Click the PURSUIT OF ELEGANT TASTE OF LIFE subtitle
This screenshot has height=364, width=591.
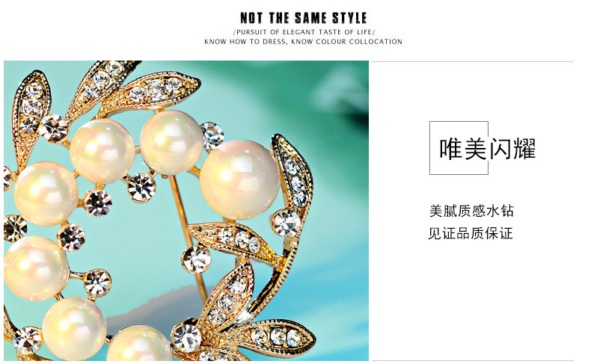click(304, 32)
